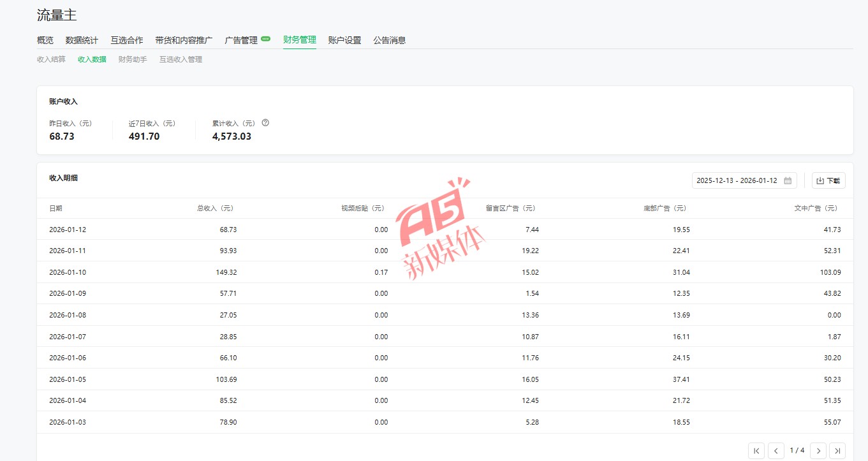Click the 下载 download button
Image resolution: width=868 pixels, height=461 pixels.
point(828,180)
